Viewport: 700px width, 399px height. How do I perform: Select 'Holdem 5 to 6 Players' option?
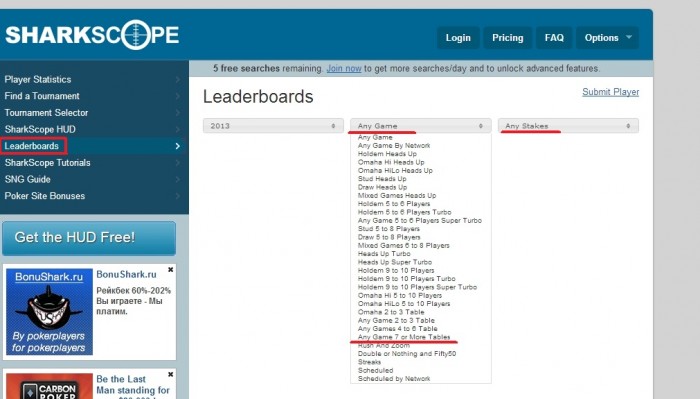click(394, 204)
